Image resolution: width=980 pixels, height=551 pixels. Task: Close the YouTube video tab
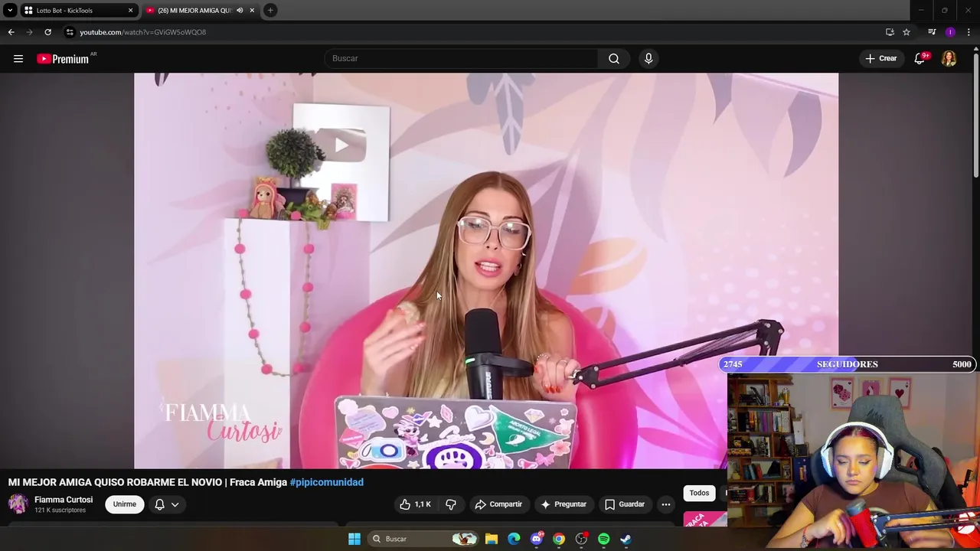[252, 11]
